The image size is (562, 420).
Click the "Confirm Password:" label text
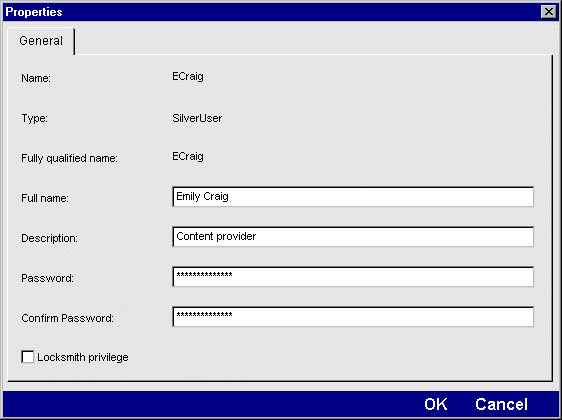pos(67,318)
